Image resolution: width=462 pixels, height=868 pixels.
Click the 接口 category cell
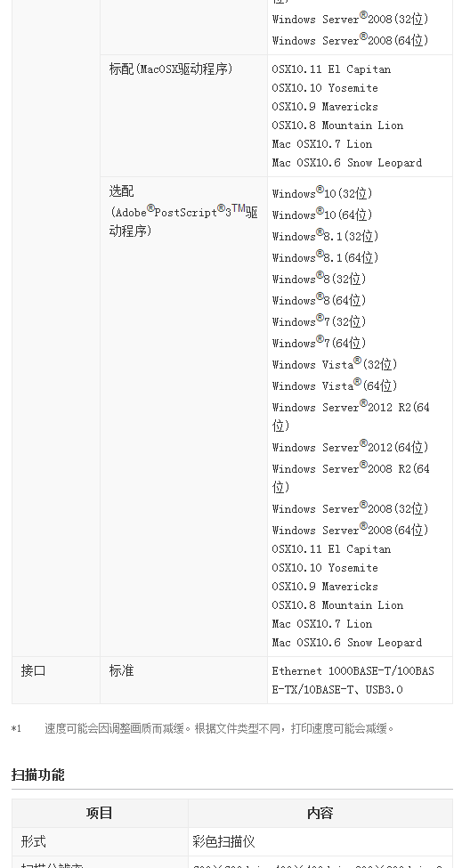(x=56, y=680)
